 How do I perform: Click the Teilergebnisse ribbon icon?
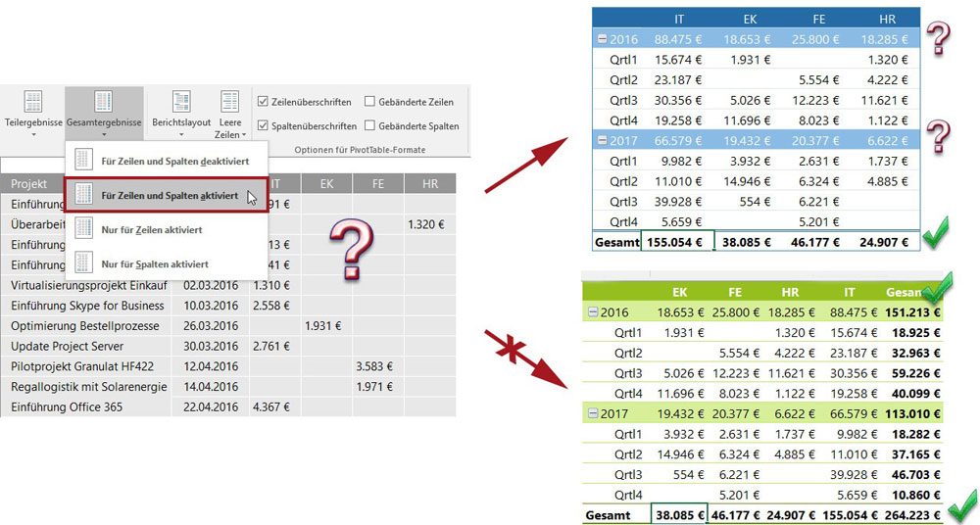click(x=33, y=103)
